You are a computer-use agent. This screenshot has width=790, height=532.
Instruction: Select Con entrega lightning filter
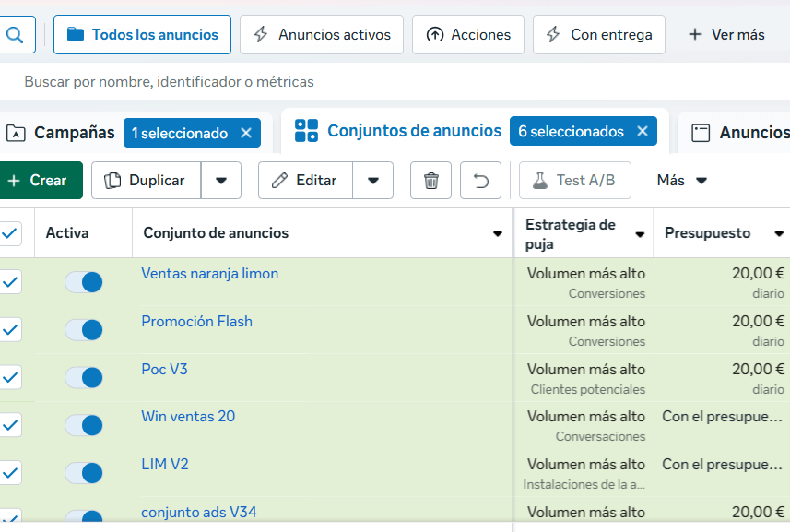point(598,35)
